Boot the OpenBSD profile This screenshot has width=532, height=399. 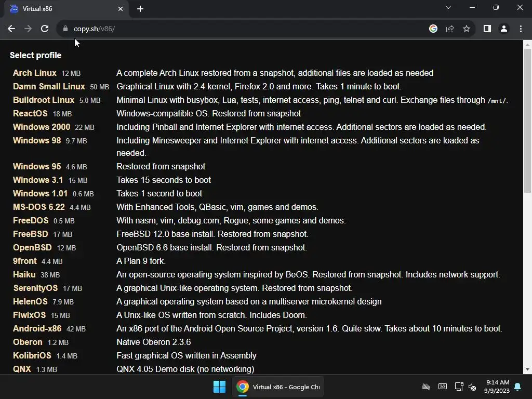[32, 248]
